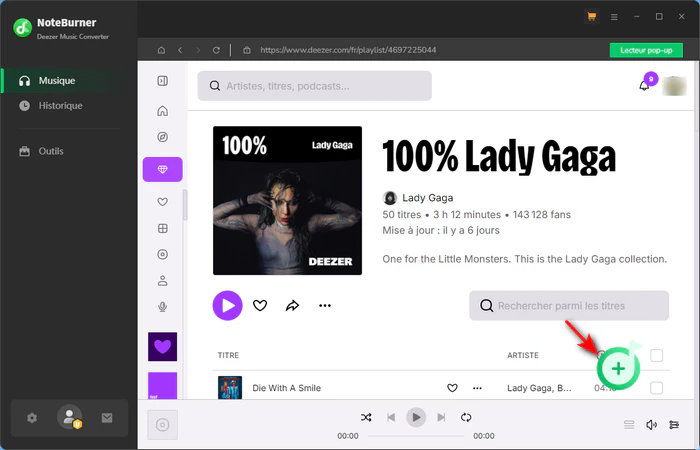Play the 100% Lady Gaga playlist
The width and height of the screenshot is (700, 450).
point(227,306)
